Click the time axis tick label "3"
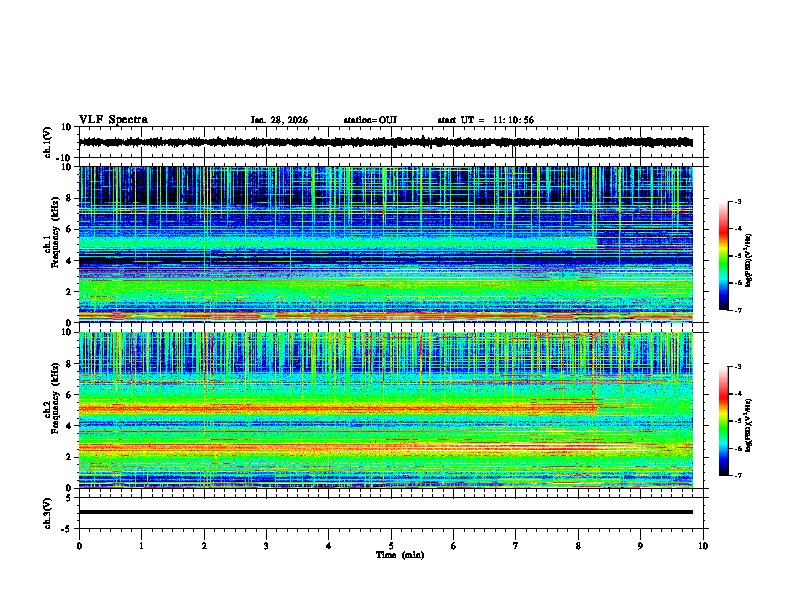This screenshot has width=792, height=612. click(266, 546)
